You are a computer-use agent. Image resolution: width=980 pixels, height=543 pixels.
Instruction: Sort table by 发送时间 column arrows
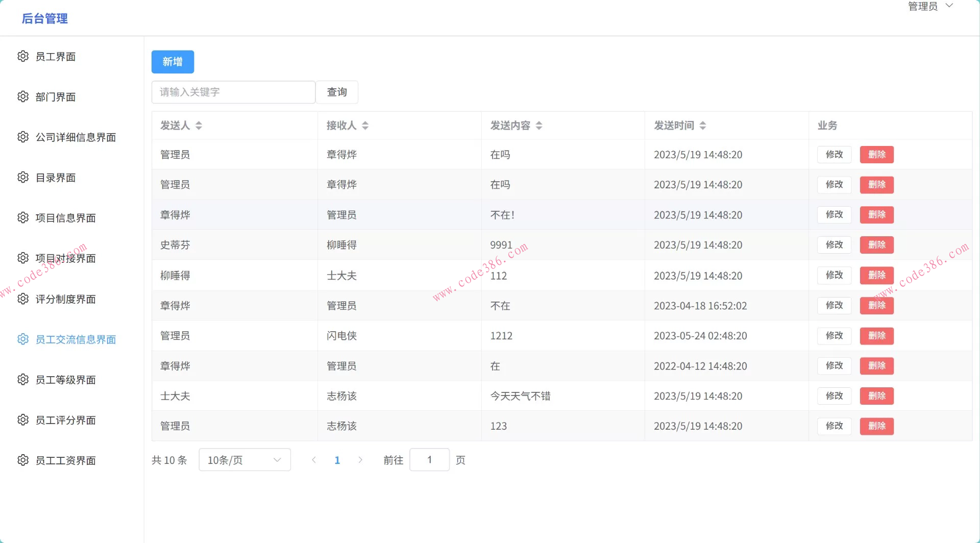click(x=703, y=126)
